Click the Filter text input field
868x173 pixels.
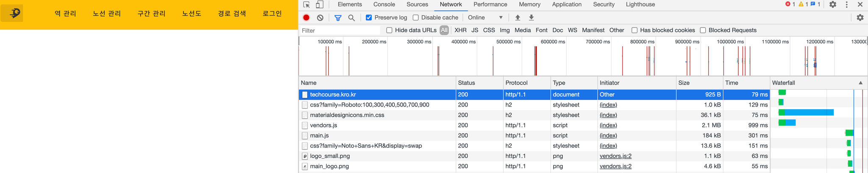[x=340, y=30]
